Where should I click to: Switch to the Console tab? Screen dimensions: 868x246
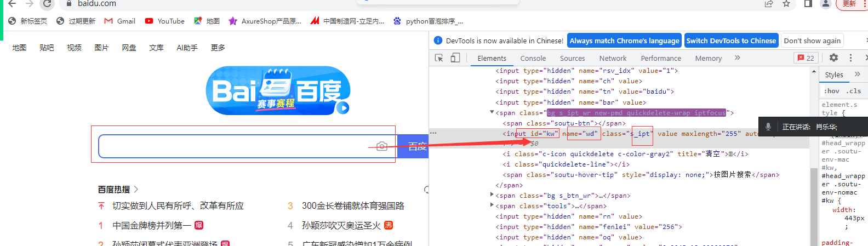click(x=533, y=58)
